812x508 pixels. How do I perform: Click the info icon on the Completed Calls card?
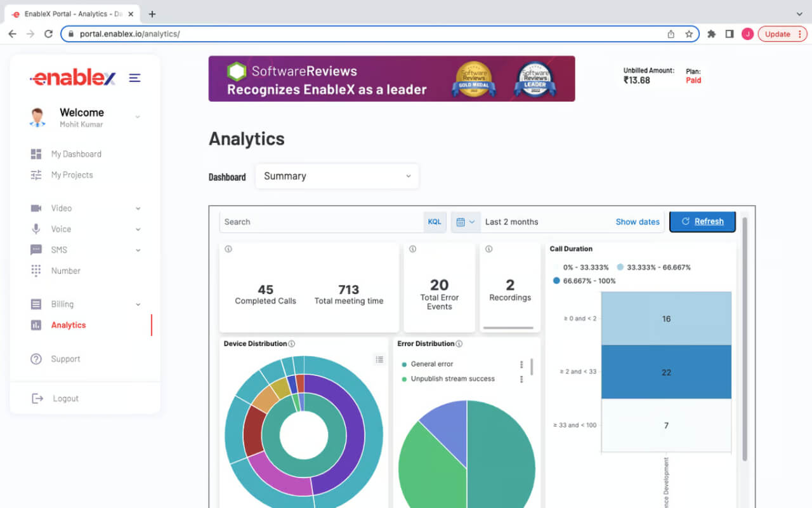228,249
